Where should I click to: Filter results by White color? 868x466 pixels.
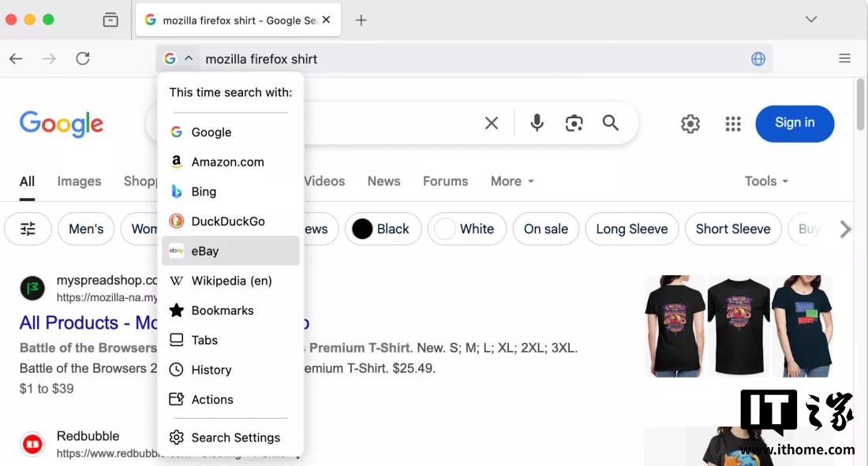[466, 229]
